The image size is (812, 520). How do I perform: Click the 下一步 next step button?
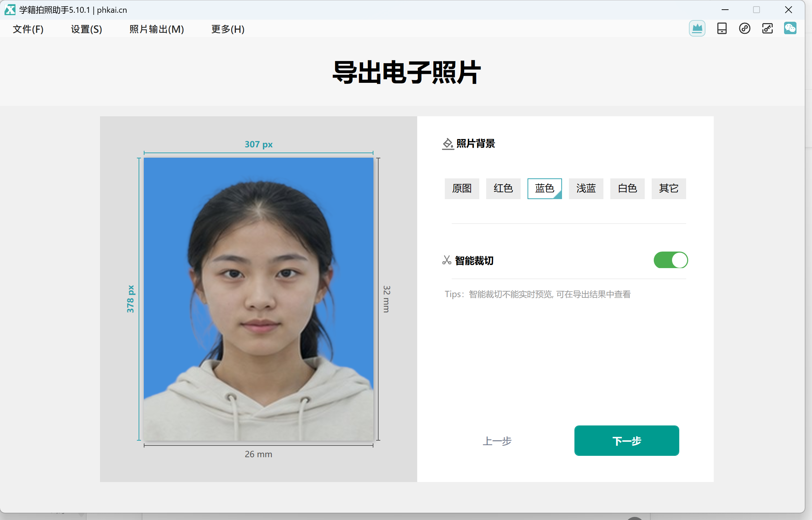click(x=626, y=441)
